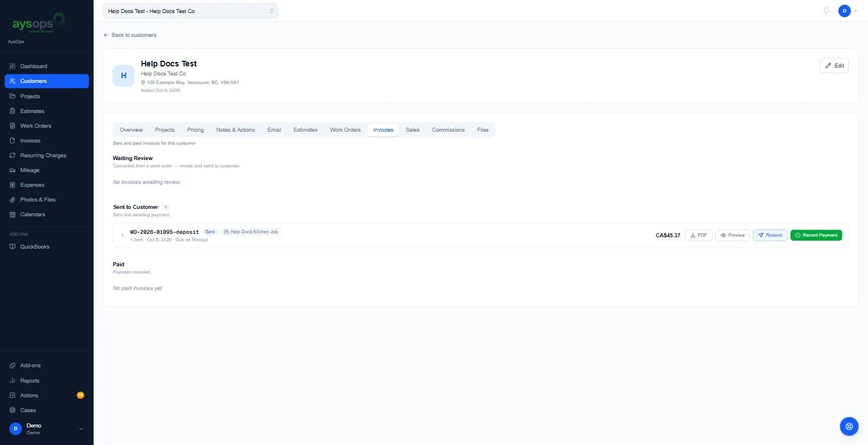Click the Expenses receipt icon in sidebar

12,185
